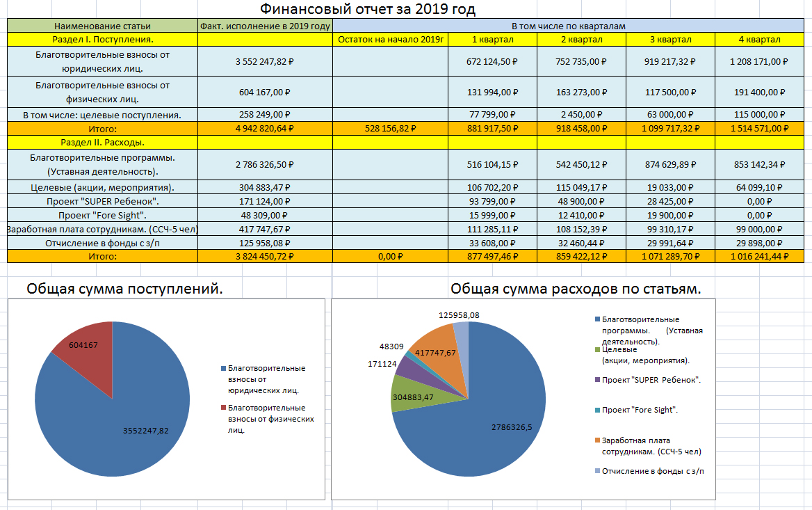
Task: Select the expenses total cell 3 824 450,72 ₽
Action: [x=265, y=256]
